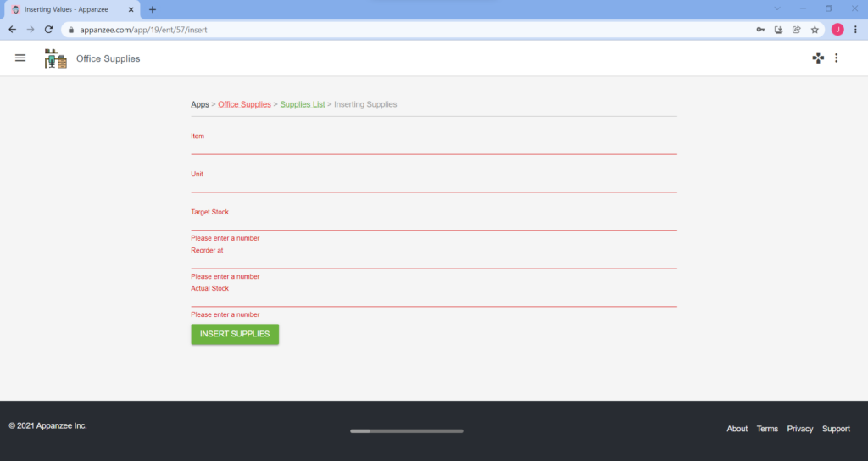Click the address bar URL
The height and width of the screenshot is (461, 868).
[x=143, y=30]
